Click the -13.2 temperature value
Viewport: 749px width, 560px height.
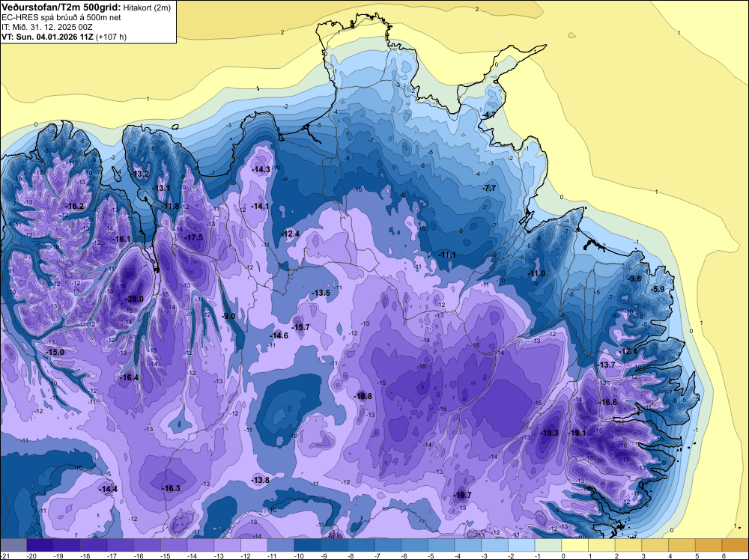coord(140,174)
